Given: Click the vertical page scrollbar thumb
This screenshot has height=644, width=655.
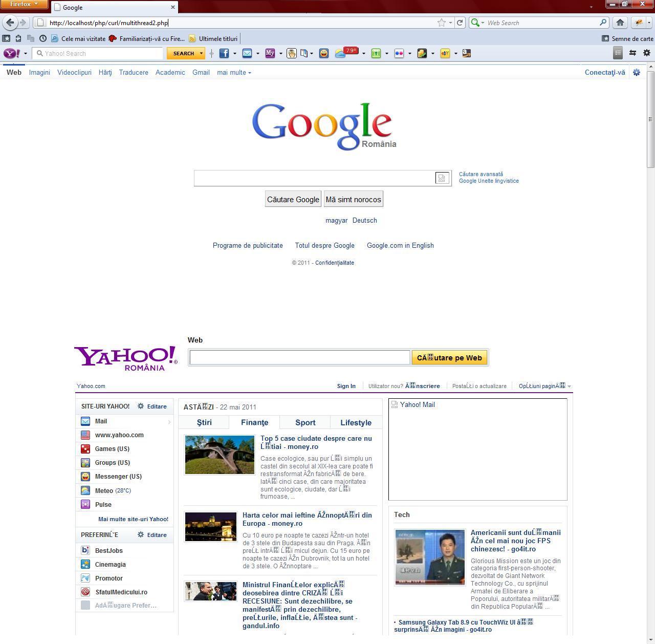Looking at the screenshot, I should [x=650, y=119].
